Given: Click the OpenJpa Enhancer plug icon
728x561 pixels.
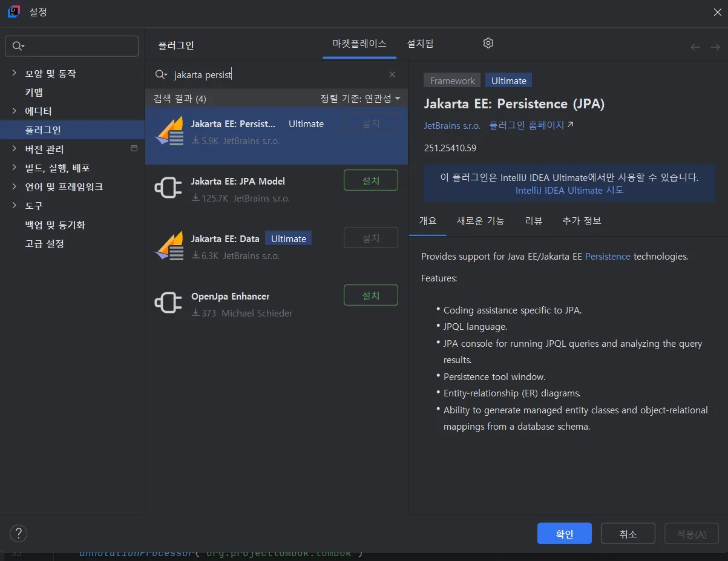Looking at the screenshot, I should click(169, 303).
